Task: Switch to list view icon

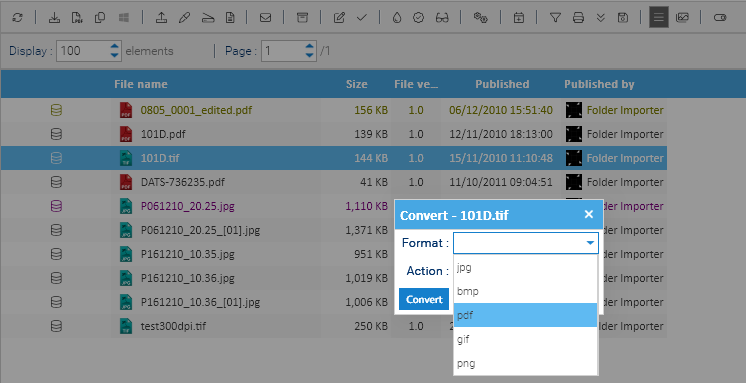Action: 659,18
